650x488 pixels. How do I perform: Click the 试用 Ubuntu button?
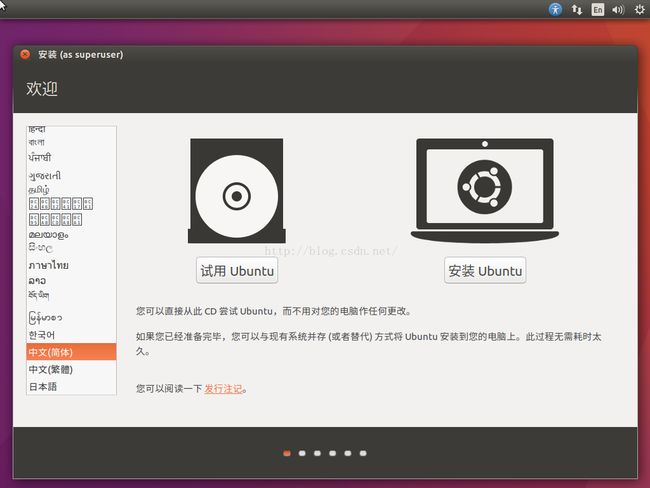237,271
